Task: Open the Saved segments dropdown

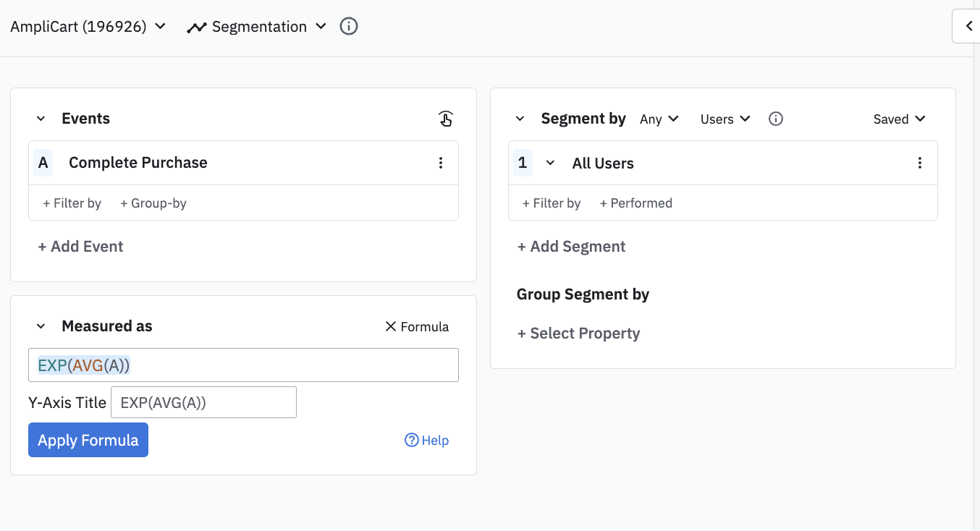Action: [x=899, y=119]
